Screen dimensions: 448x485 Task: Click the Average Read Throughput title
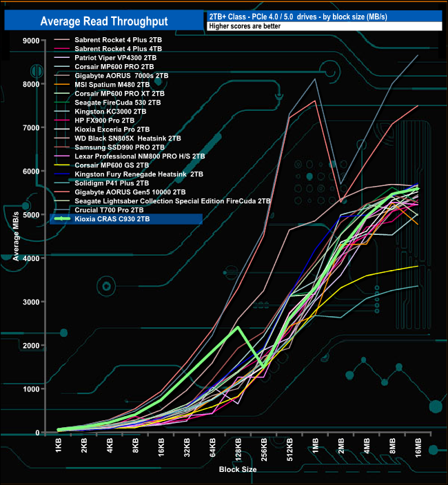(x=104, y=21)
